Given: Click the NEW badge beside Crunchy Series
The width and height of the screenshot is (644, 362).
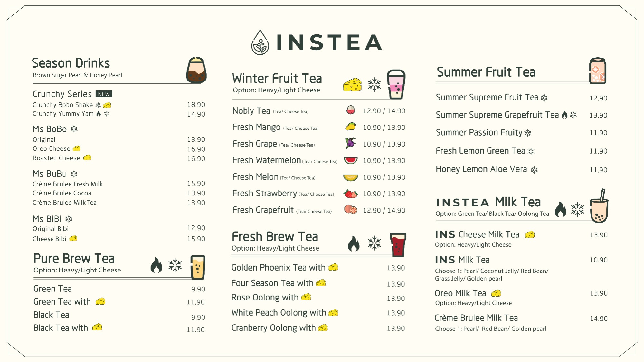Looking at the screenshot, I should coord(104,94).
